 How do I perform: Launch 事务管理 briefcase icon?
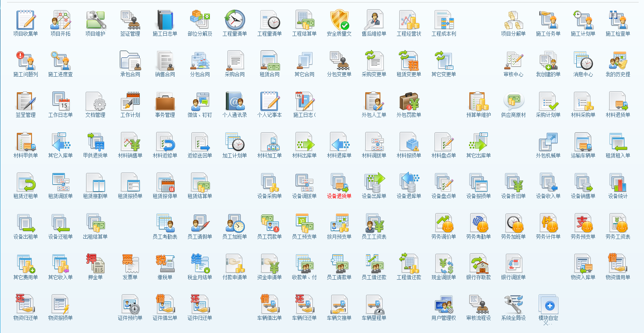tap(165, 101)
